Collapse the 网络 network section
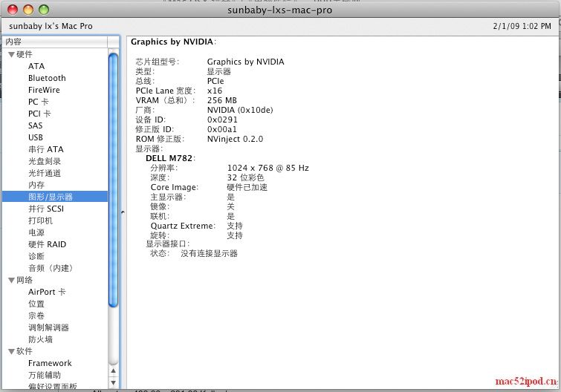This screenshot has width=561, height=392. click(11, 280)
